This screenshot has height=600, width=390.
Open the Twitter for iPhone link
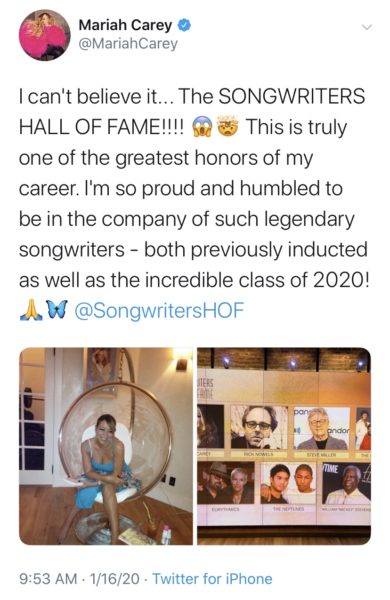[212, 579]
